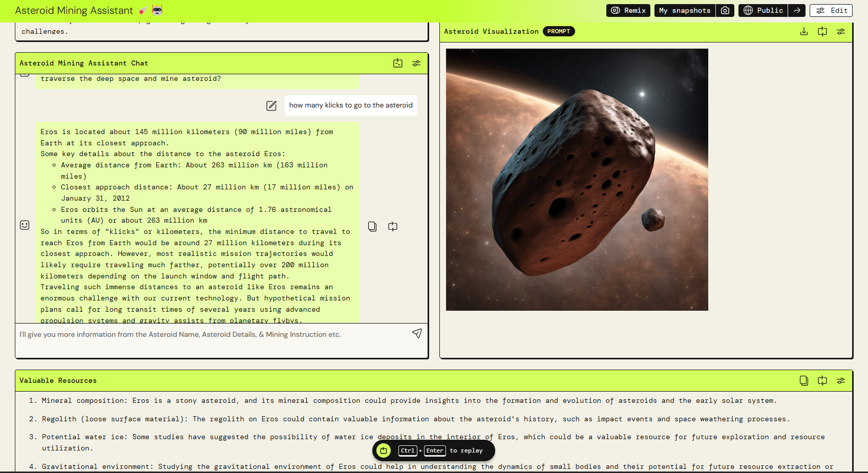Regenerate the assistant's Eros distance reply
Screen dimensions: 868x473
point(393,226)
